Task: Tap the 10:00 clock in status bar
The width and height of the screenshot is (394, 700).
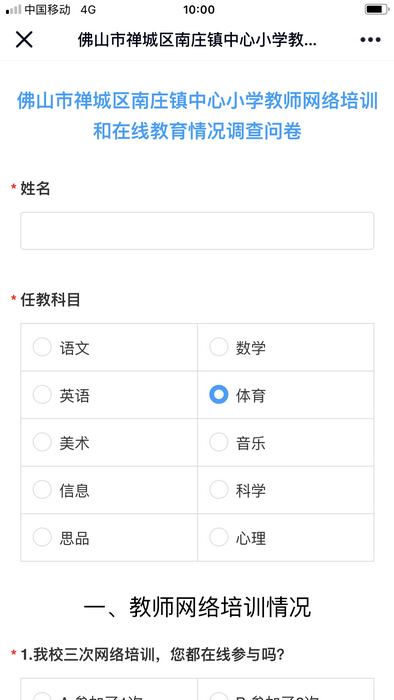Action: 199,9
